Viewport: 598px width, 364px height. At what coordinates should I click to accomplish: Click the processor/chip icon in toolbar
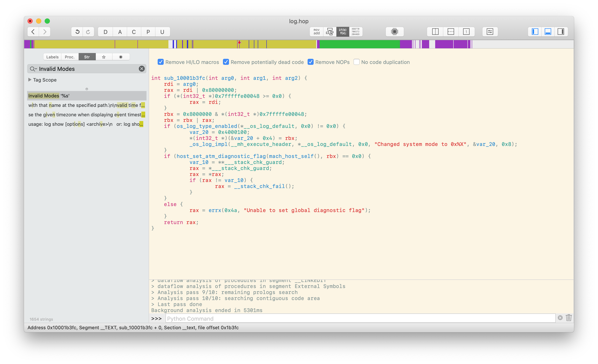pos(395,32)
